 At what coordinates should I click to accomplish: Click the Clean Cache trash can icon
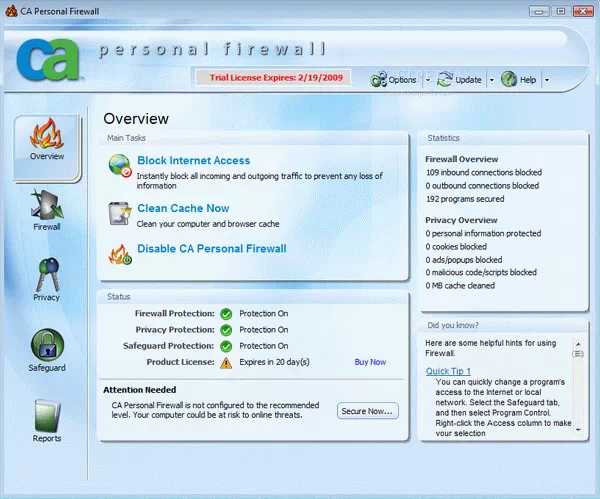[120, 214]
